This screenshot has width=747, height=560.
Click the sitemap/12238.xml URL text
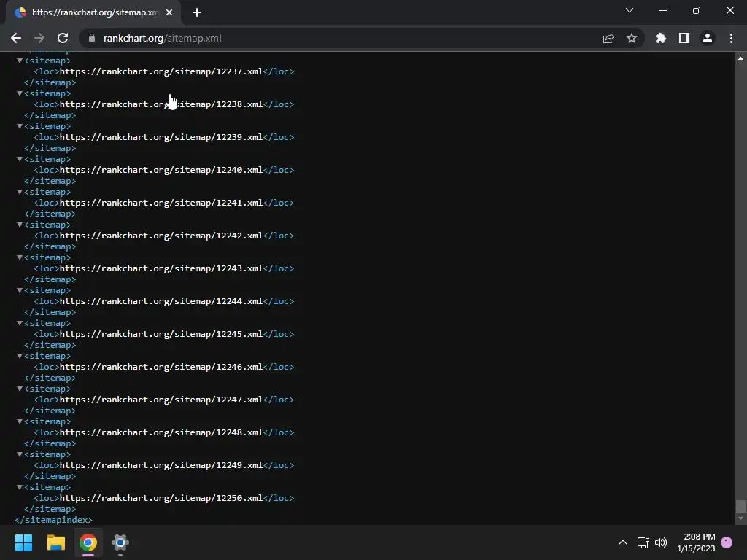coord(161,104)
